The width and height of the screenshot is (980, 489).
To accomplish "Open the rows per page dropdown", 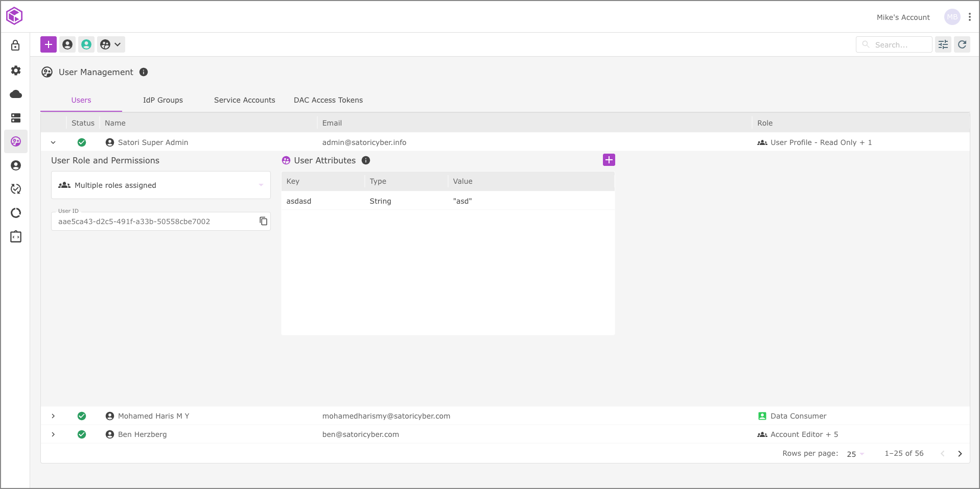I will (x=855, y=454).
